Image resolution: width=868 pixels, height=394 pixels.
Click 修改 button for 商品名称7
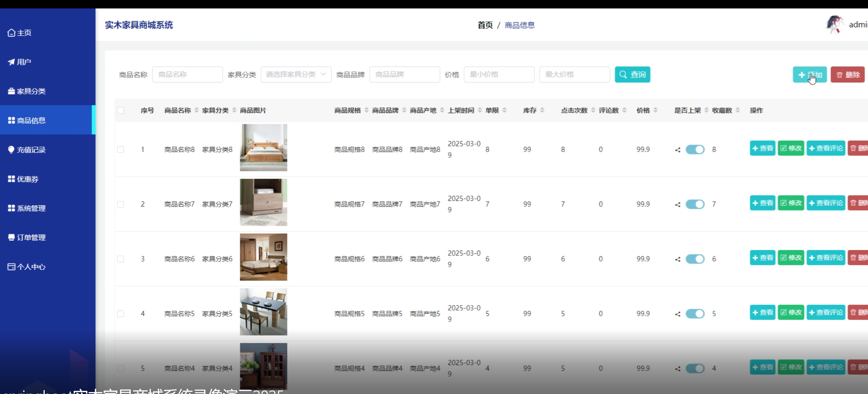791,203
